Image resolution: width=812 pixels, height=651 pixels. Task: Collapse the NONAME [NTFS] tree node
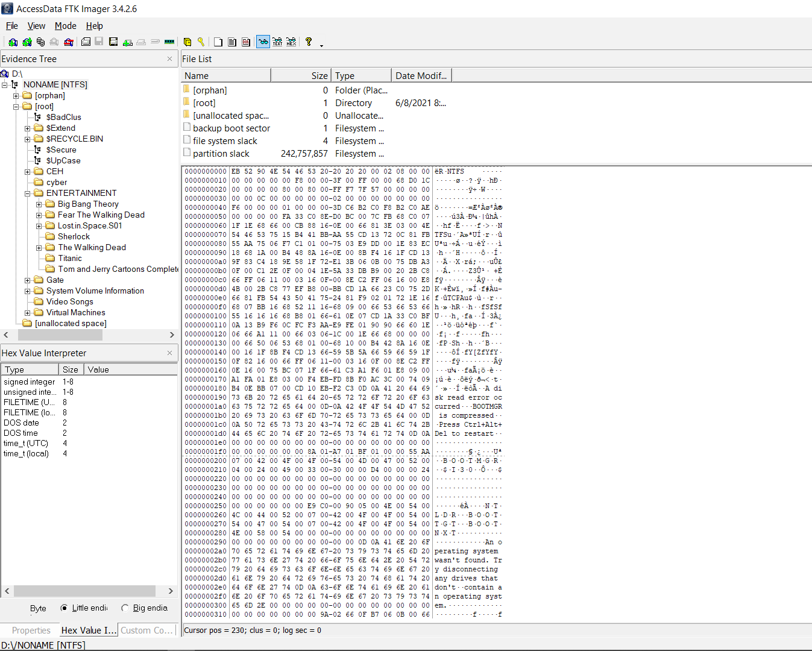click(x=5, y=84)
